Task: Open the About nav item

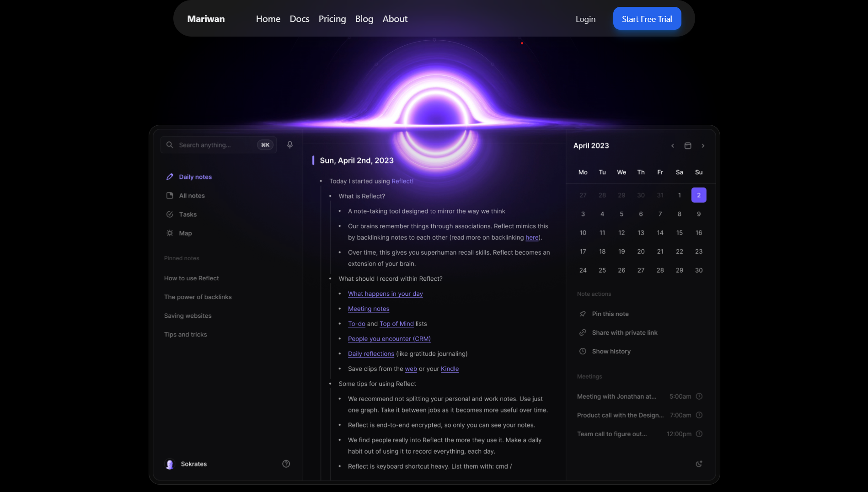Action: (x=395, y=19)
